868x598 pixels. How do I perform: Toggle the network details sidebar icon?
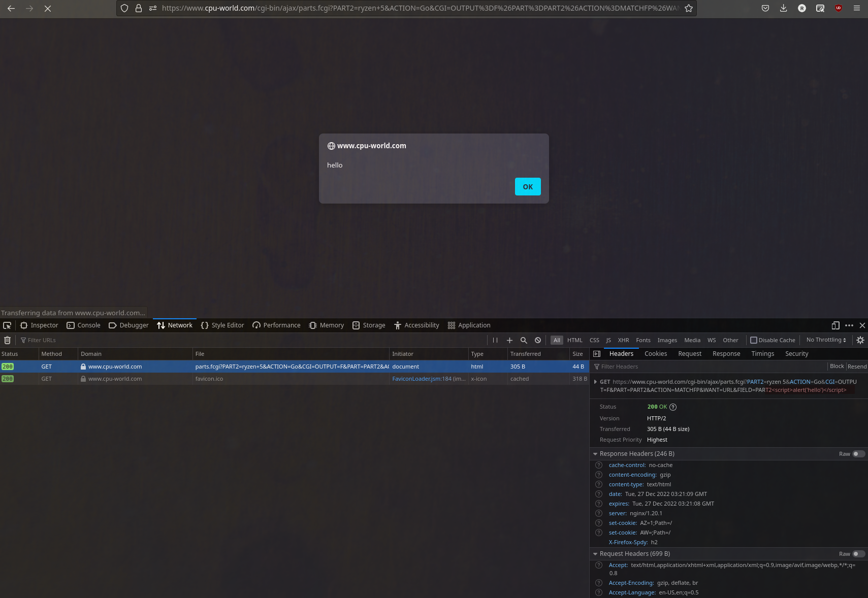(x=597, y=354)
